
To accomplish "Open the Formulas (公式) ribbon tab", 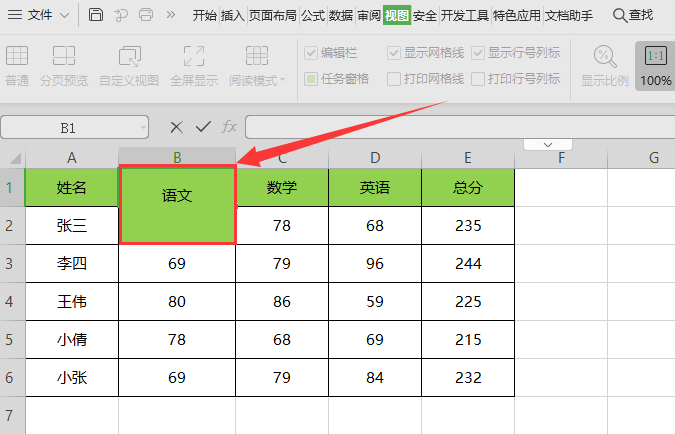I will pyautogui.click(x=312, y=15).
